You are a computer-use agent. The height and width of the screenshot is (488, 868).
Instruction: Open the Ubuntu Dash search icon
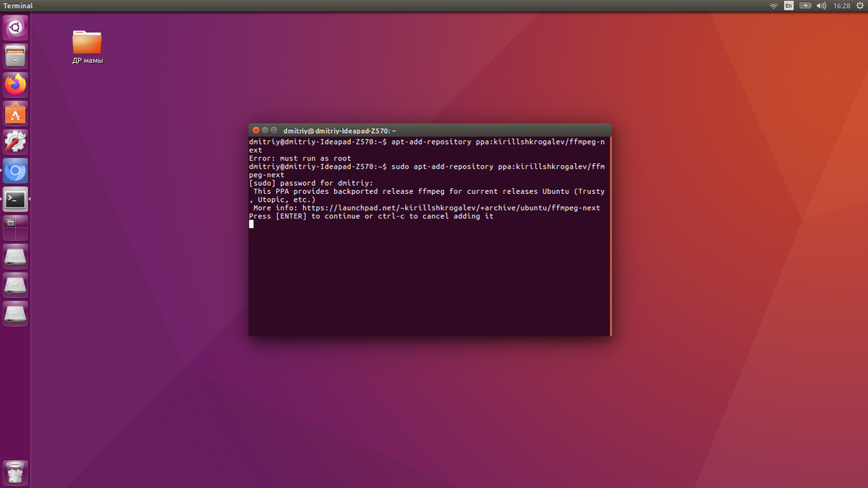(14, 27)
